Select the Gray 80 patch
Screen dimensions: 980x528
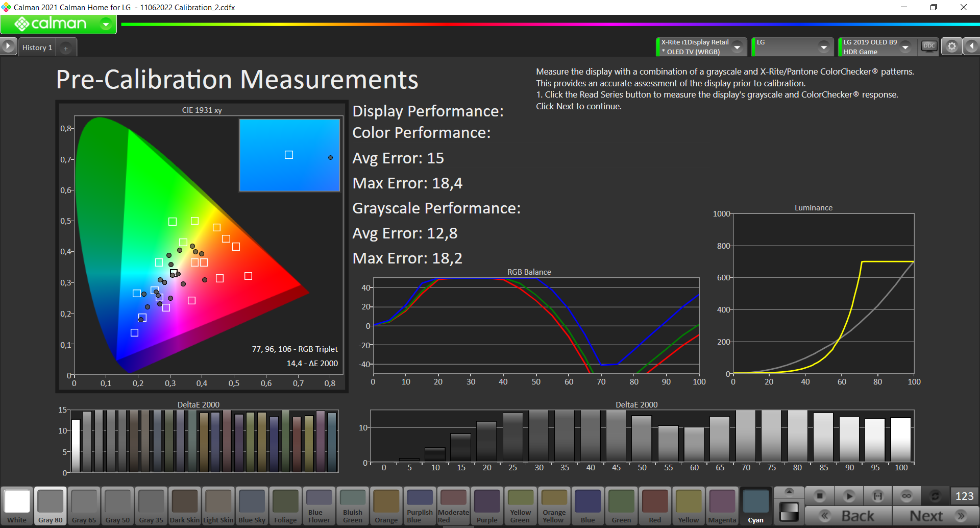pos(51,506)
